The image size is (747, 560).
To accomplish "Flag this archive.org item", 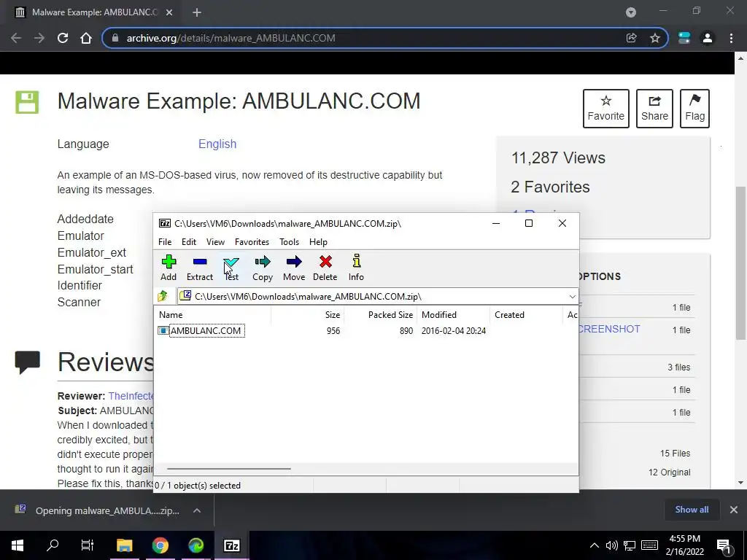I will pyautogui.click(x=694, y=109).
